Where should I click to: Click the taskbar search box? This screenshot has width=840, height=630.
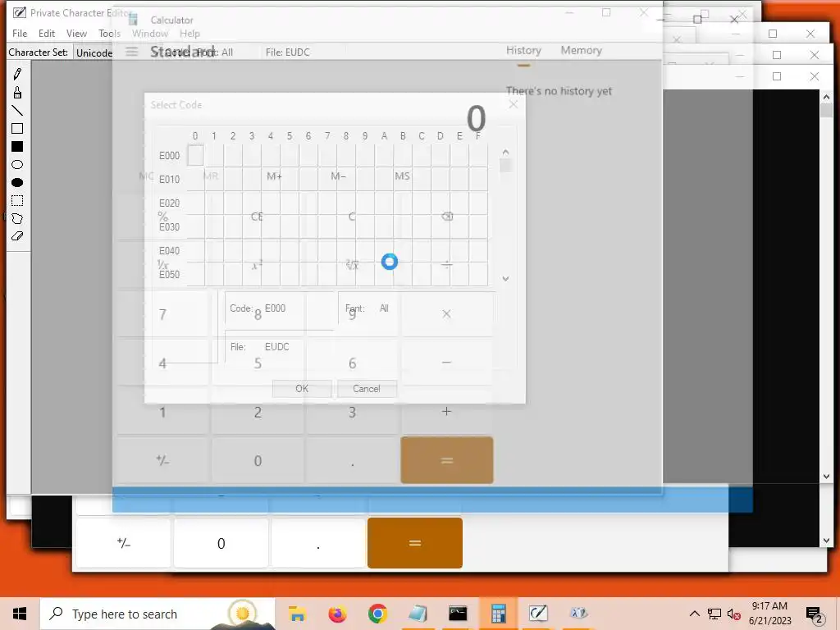point(157,614)
